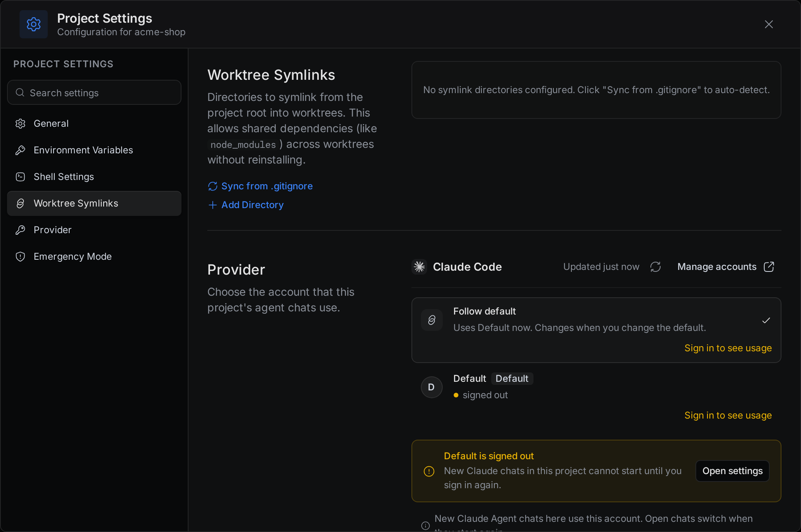Click the signed out status text

(x=485, y=395)
